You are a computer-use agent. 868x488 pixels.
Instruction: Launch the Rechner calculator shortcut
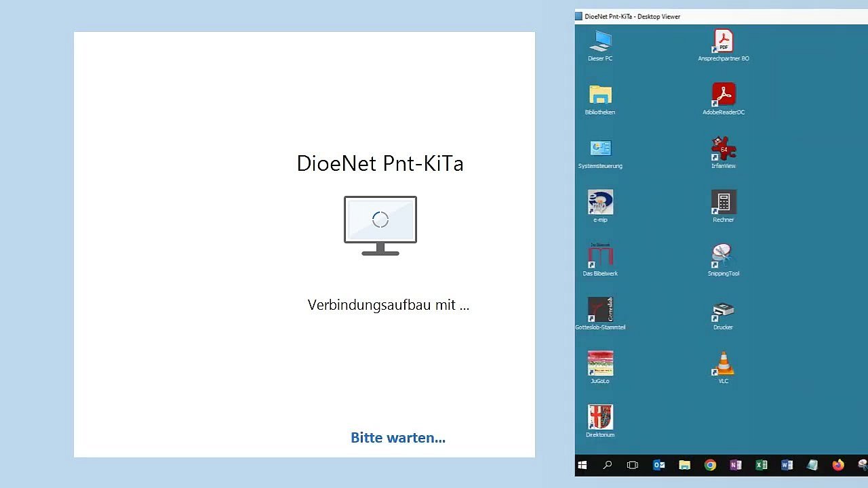(724, 203)
